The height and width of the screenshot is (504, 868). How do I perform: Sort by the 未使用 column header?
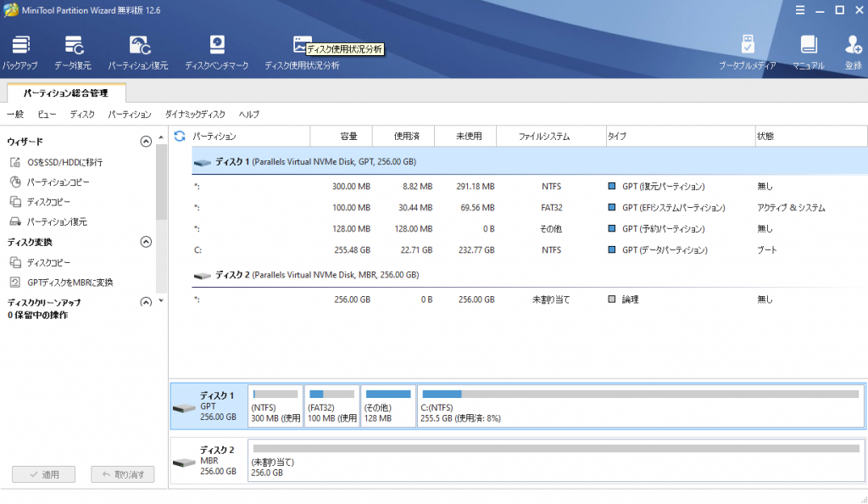click(465, 137)
